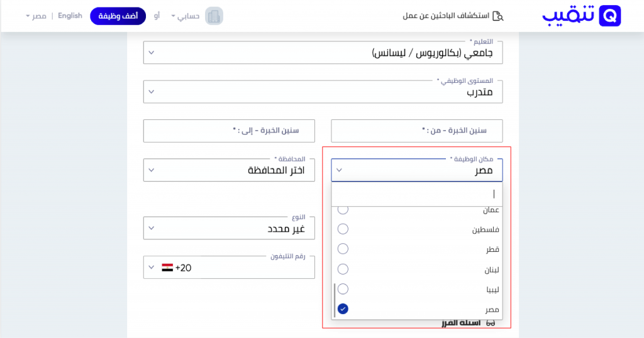Open the gender (النوع) dropdown
The width and height of the screenshot is (644, 338).
pos(229,228)
